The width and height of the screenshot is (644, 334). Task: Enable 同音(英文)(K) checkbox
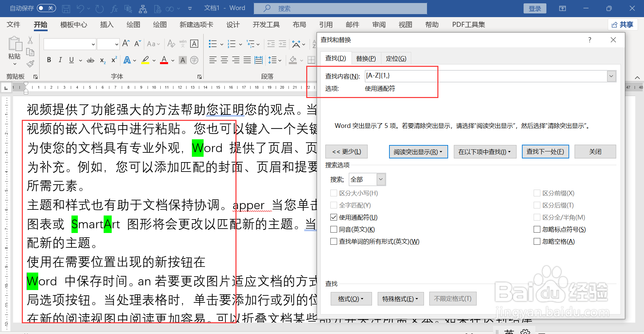(334, 229)
